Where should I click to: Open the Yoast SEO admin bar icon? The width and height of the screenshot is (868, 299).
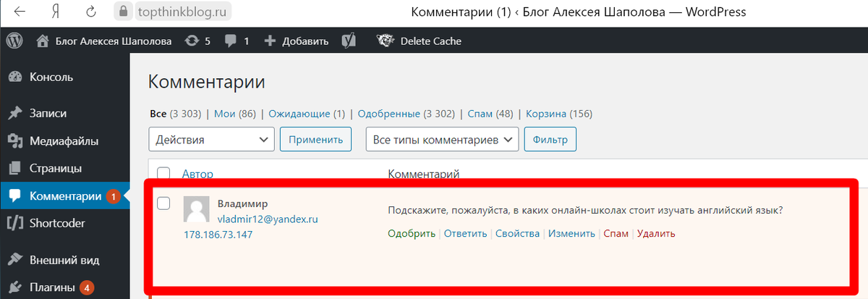pyautogui.click(x=349, y=41)
